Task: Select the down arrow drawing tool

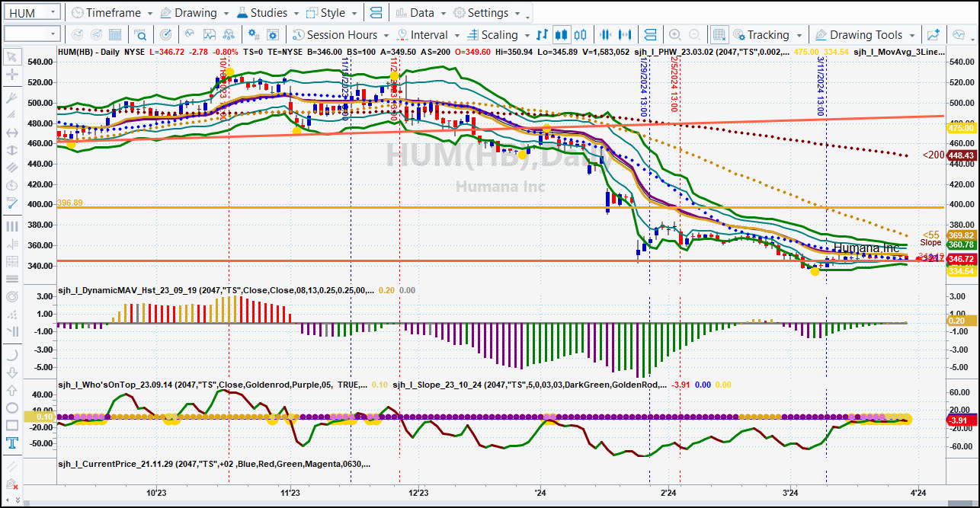Action: (11, 372)
